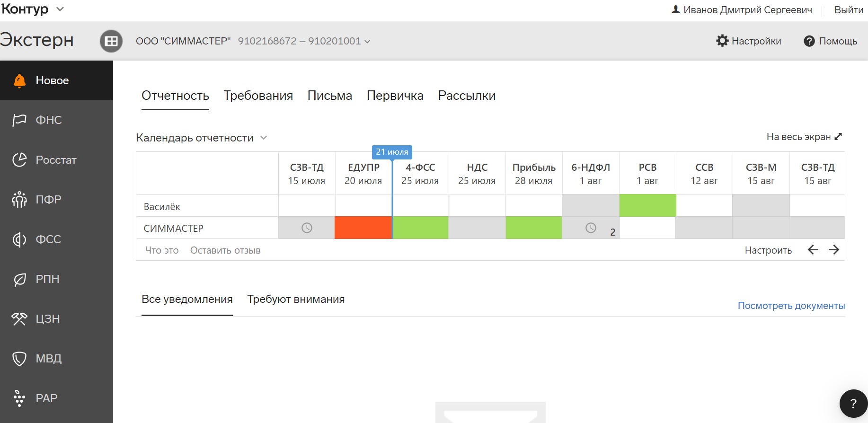The image size is (868, 423).
Task: Click the ЕДУПР 20 июля column header
Action: pyautogui.click(x=363, y=174)
